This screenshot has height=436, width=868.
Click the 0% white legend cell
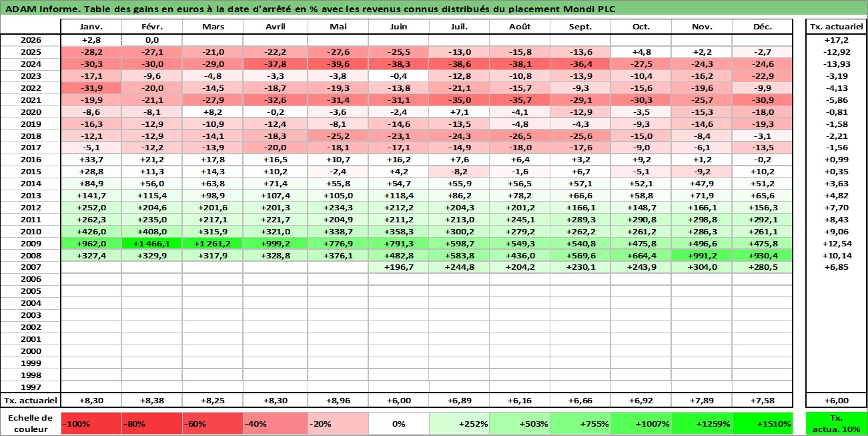pyautogui.click(x=398, y=423)
